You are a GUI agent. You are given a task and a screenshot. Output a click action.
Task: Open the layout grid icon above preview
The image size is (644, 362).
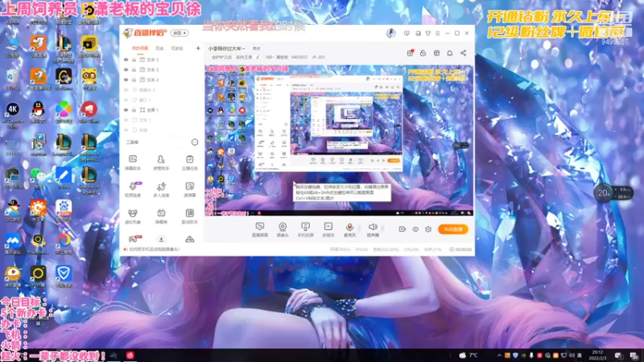coord(436,53)
